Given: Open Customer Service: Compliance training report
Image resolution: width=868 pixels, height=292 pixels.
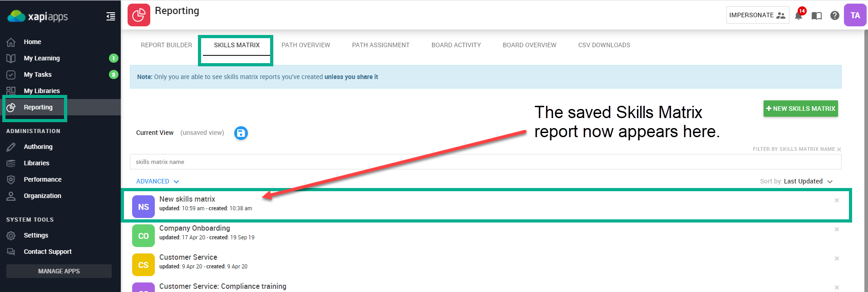Looking at the screenshot, I should [222, 286].
